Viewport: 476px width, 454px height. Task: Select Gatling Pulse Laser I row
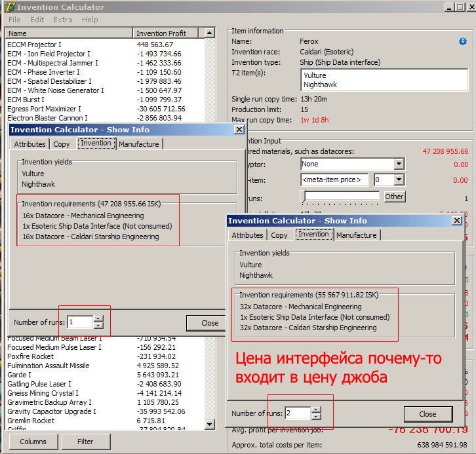pos(105,384)
